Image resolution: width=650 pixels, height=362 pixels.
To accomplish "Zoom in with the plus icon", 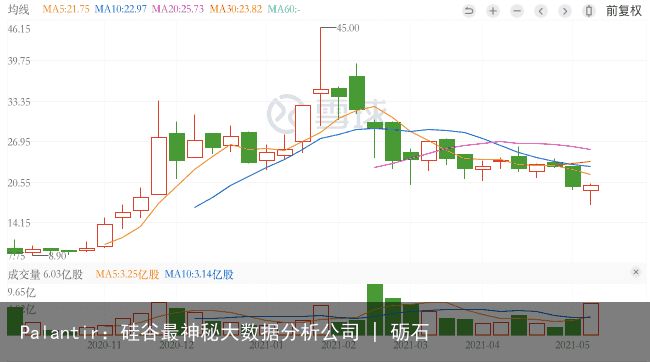I will point(493,11).
